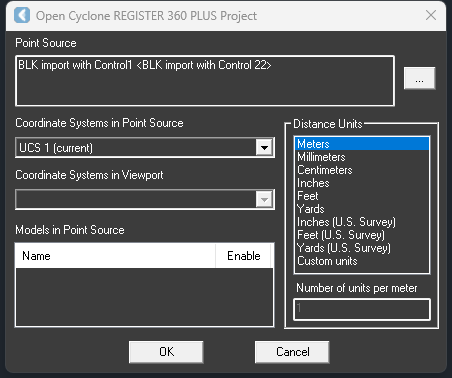Screen dimensions: 452x378
Task: Select Inches (U.S. Survey) unit
Action: 362,222
